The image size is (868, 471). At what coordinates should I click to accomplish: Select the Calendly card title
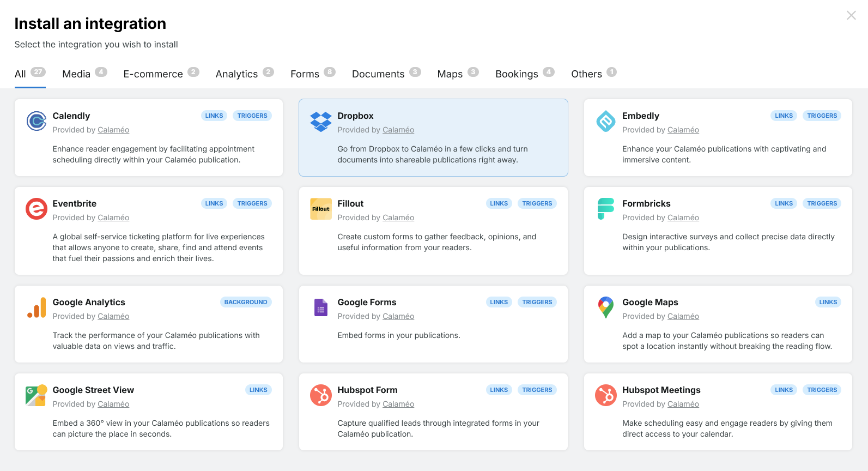click(71, 116)
